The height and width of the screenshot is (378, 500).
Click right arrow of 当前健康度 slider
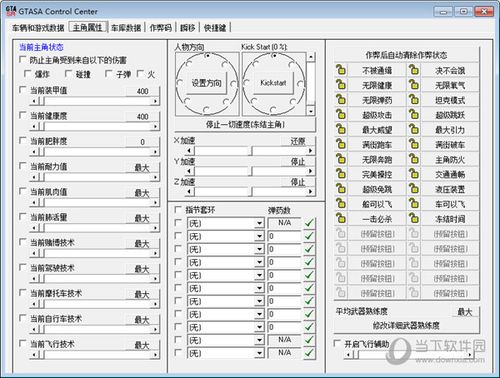pyautogui.click(x=155, y=126)
